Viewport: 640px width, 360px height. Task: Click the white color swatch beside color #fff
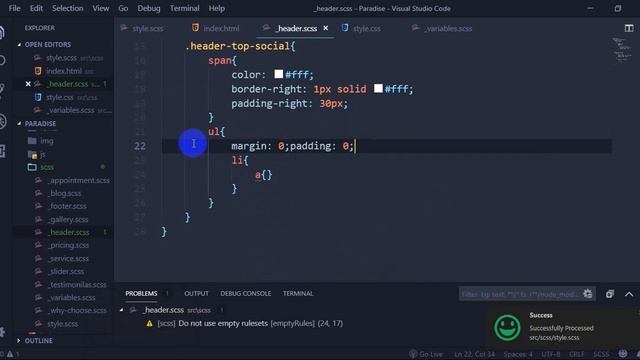point(278,74)
